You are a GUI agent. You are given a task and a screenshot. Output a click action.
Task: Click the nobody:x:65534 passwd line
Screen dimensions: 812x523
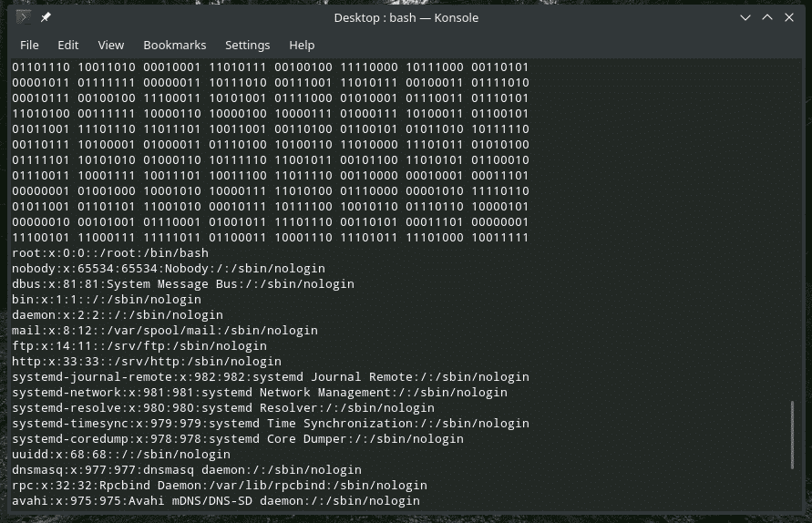point(169,268)
